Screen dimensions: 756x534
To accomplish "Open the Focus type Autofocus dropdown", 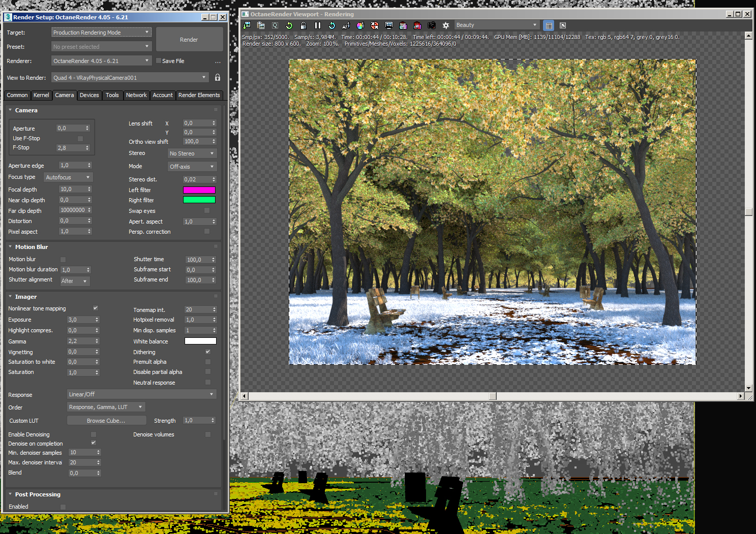I will point(68,177).
